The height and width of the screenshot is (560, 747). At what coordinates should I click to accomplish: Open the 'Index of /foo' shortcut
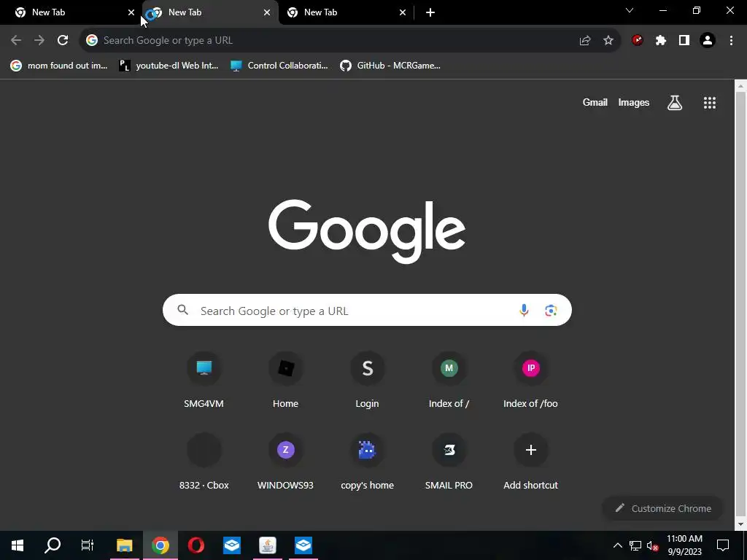pyautogui.click(x=531, y=381)
